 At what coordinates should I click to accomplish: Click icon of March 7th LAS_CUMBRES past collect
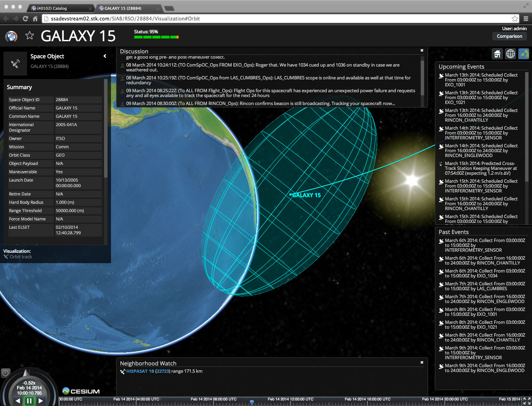click(441, 284)
